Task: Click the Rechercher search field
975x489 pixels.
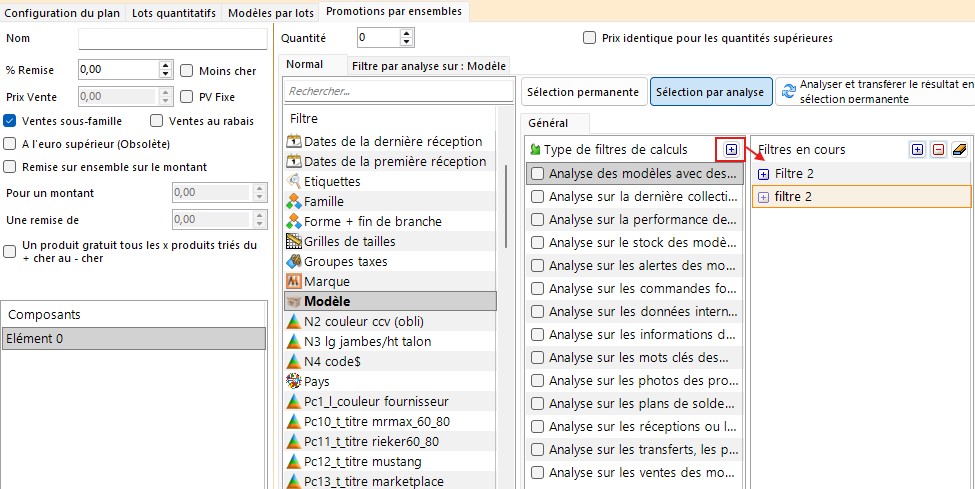Action: (x=399, y=91)
